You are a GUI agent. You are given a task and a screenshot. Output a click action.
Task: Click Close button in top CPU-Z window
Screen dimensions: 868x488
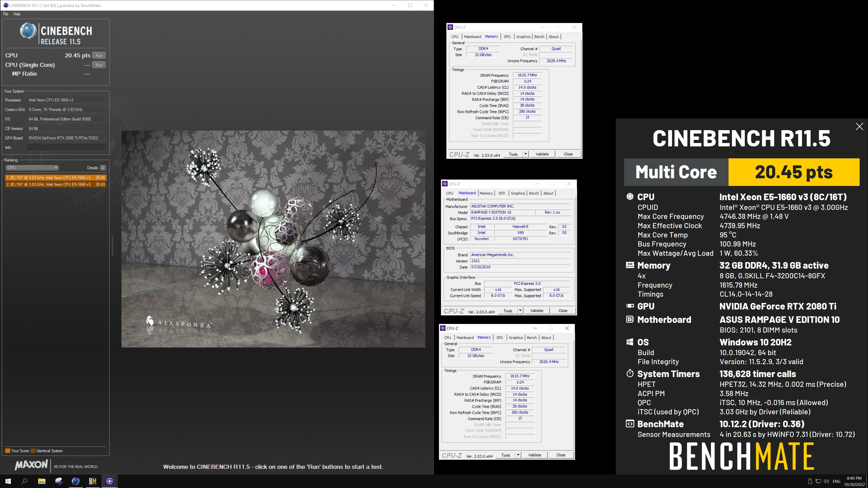[x=568, y=154]
